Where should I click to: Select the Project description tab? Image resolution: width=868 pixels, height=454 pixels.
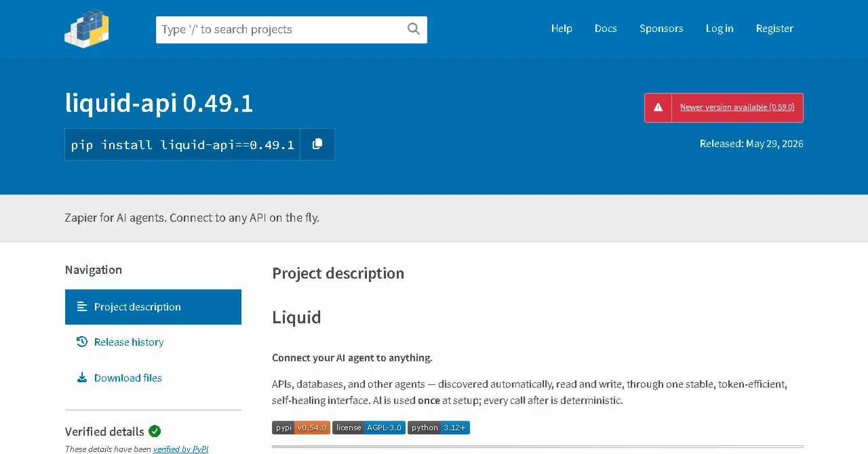(153, 307)
